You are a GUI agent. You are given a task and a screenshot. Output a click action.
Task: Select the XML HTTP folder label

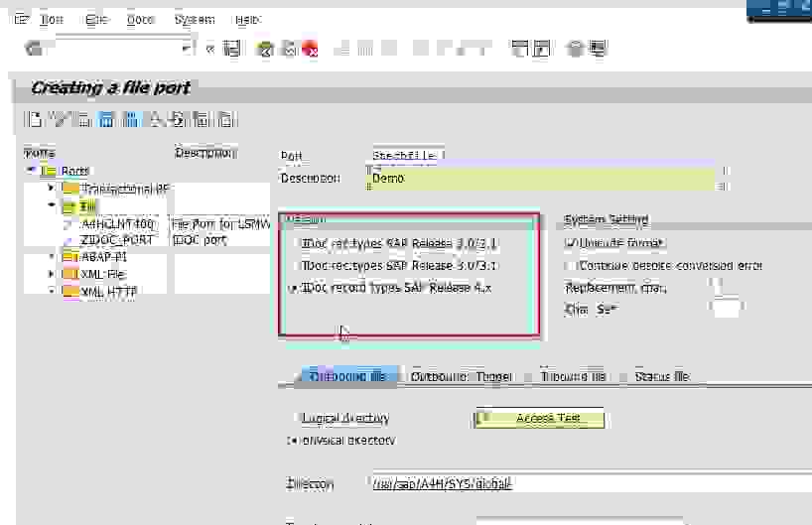108,292
